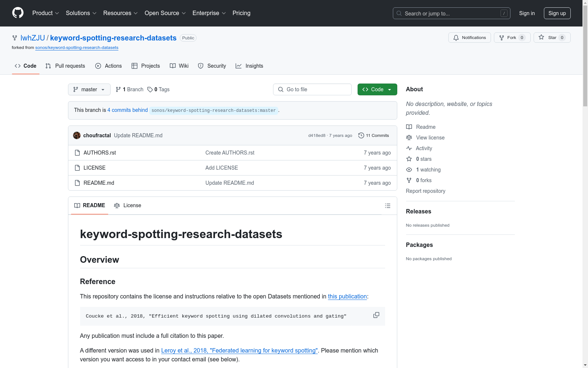Expand the Product menu
This screenshot has width=588, height=368.
pos(46,13)
